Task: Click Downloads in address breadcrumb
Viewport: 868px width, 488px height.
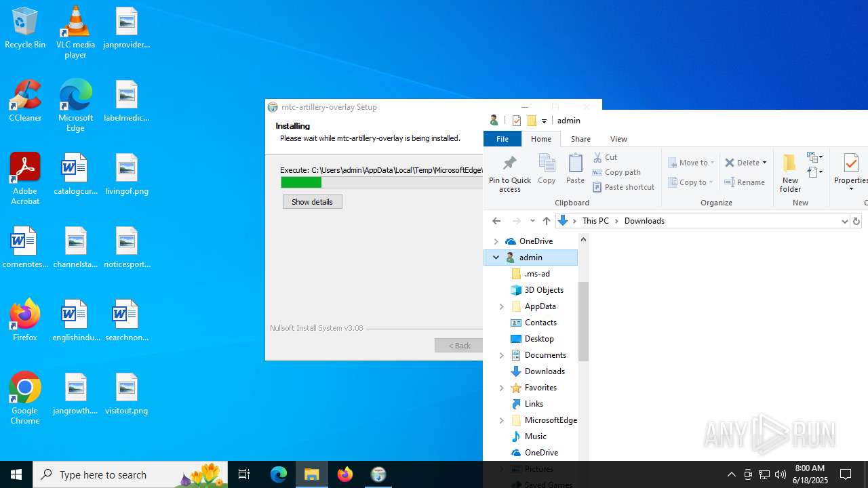Action: pos(644,221)
